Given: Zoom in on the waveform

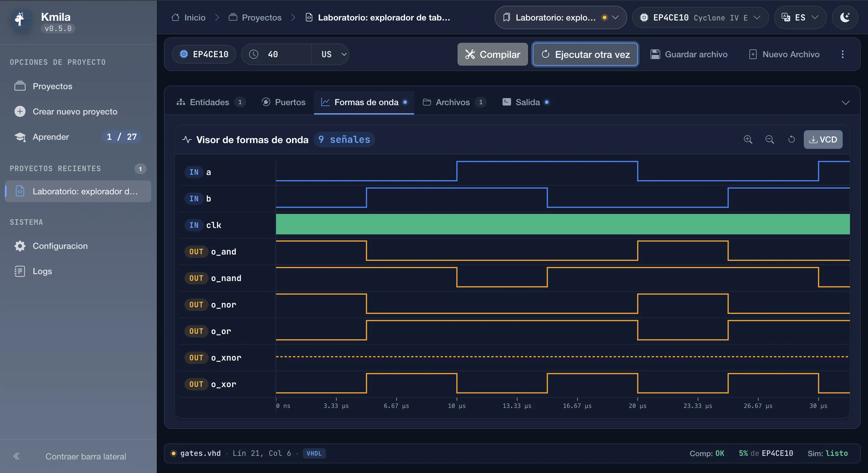Looking at the screenshot, I should tap(748, 139).
